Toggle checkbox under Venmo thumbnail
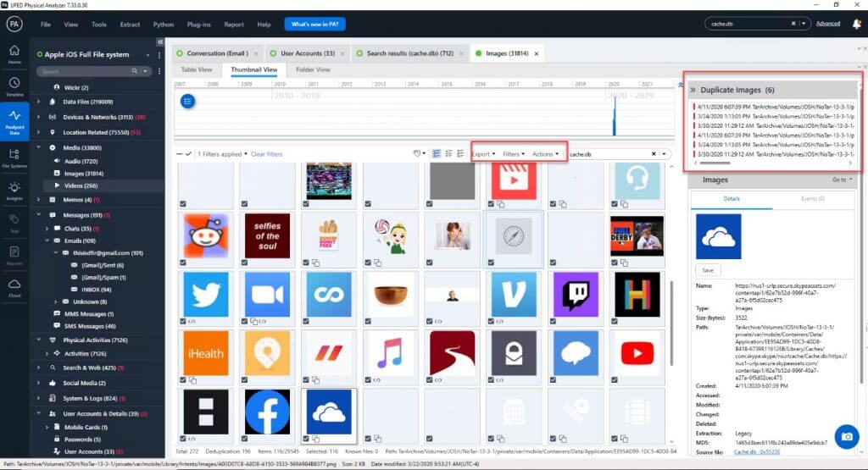Image resolution: width=868 pixels, height=470 pixels. point(491,321)
